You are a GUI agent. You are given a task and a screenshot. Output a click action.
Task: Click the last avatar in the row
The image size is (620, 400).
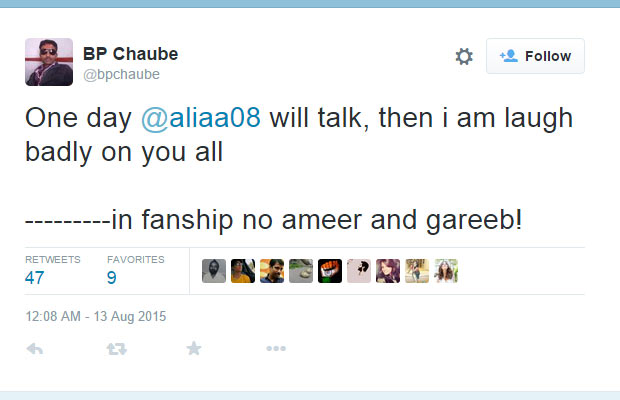(x=446, y=271)
